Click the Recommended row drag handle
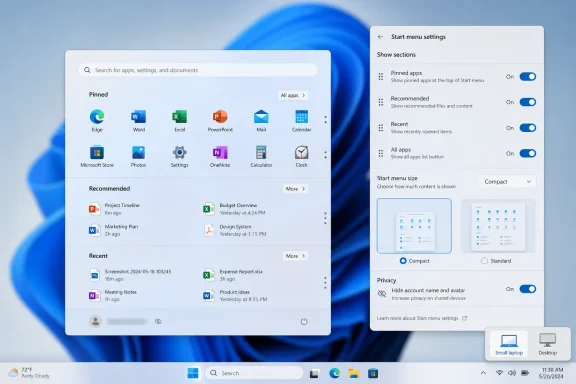576x384 pixels. (381, 102)
